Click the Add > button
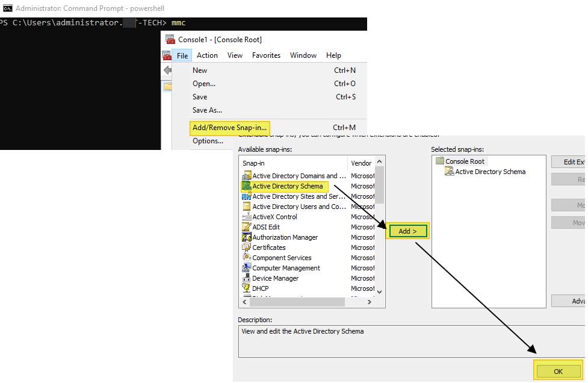 (x=407, y=231)
